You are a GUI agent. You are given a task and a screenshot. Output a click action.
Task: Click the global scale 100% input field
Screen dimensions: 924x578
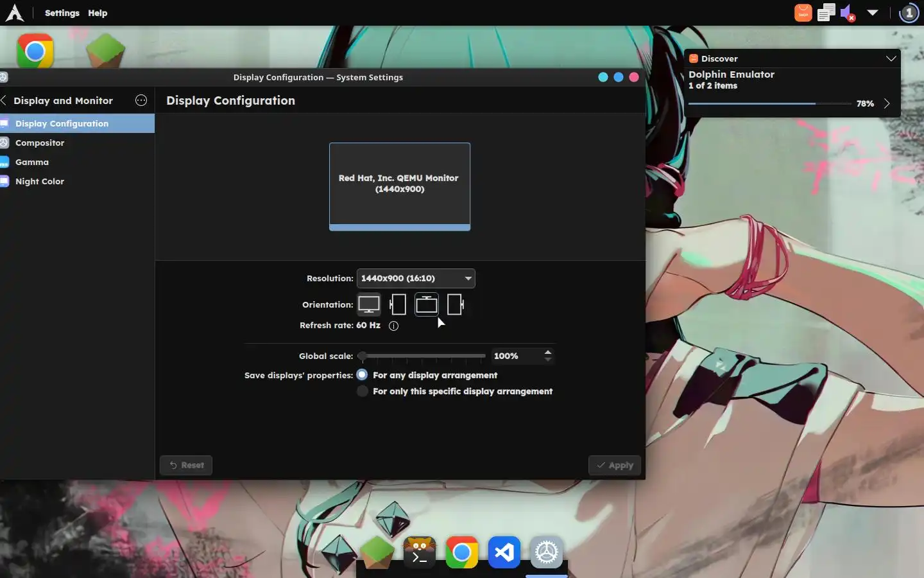[517, 356]
